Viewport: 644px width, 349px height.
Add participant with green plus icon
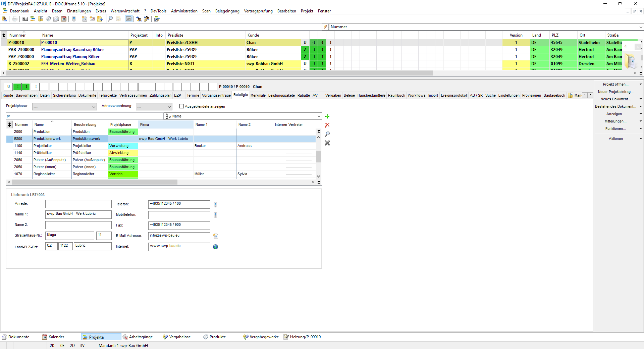point(327,116)
